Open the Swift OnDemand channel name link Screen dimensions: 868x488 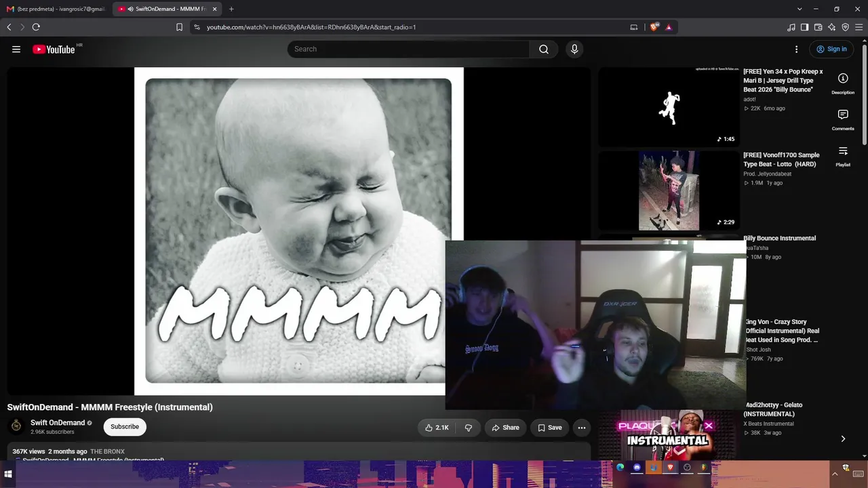58,422
